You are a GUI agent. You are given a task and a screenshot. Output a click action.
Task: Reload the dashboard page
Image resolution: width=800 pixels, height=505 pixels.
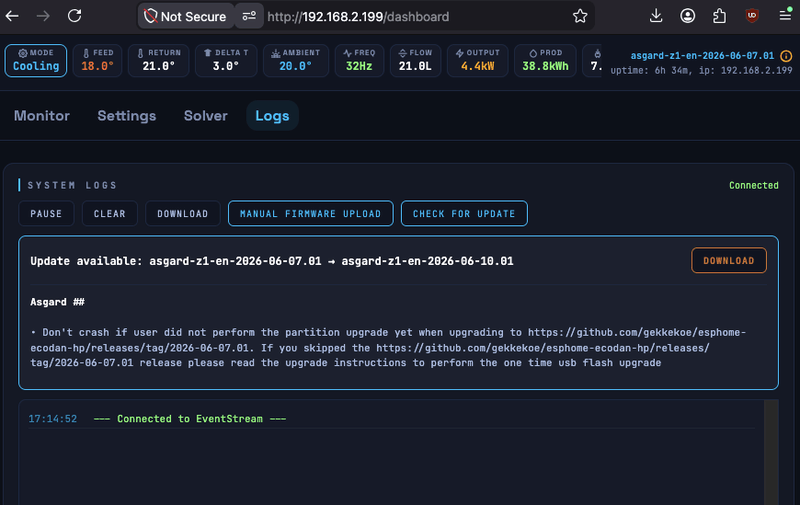[x=74, y=16]
